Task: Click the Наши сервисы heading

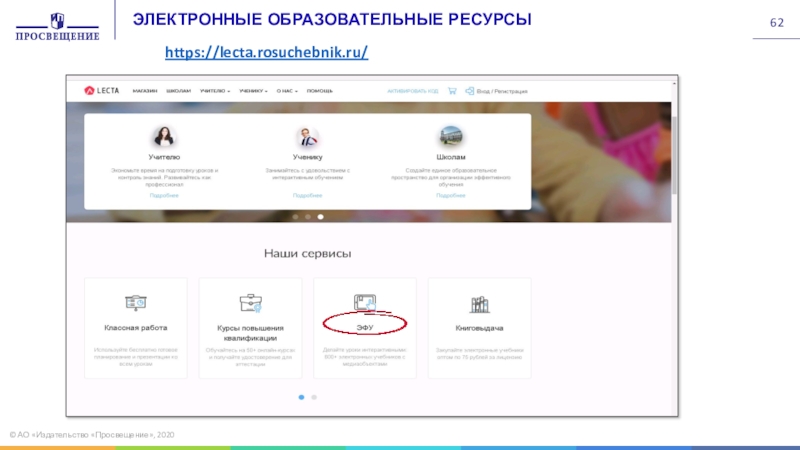Action: pyautogui.click(x=308, y=253)
